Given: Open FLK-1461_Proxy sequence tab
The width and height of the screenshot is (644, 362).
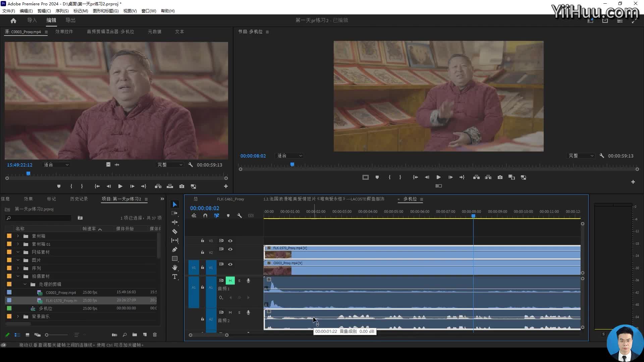Looking at the screenshot, I should tap(230, 199).
